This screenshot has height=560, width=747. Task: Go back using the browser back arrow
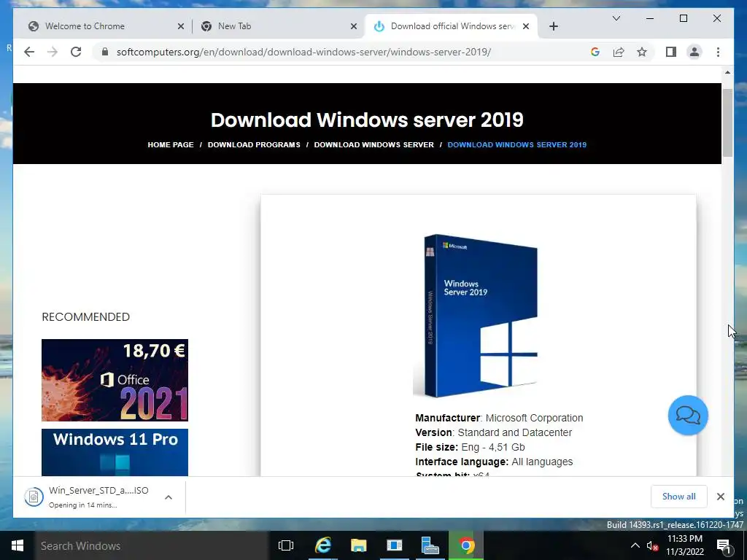click(29, 52)
